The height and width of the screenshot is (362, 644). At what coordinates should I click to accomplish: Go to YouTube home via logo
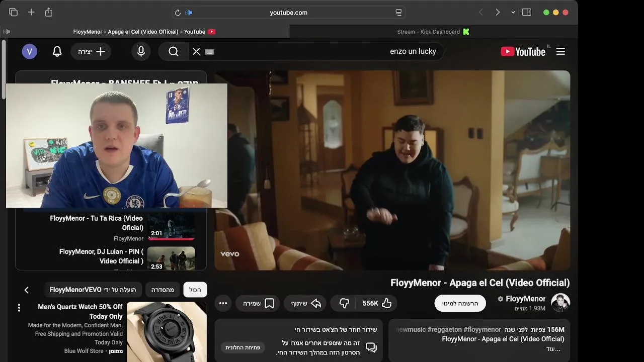tap(523, 51)
